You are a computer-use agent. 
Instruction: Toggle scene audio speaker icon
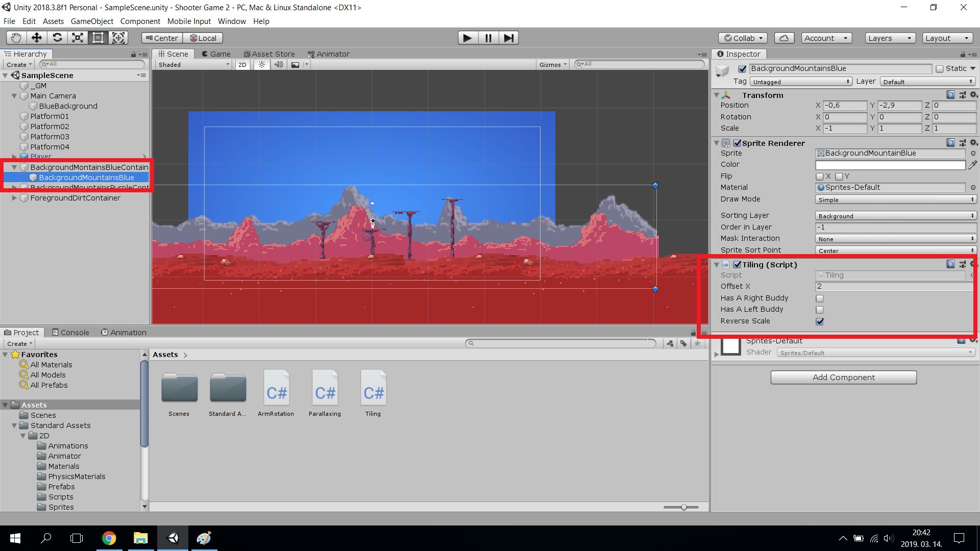pyautogui.click(x=278, y=65)
